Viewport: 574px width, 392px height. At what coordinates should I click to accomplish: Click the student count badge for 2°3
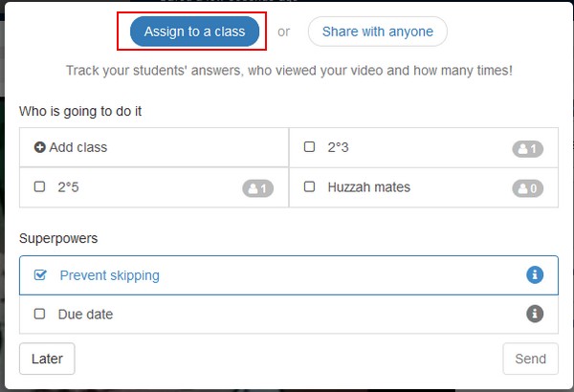(527, 149)
